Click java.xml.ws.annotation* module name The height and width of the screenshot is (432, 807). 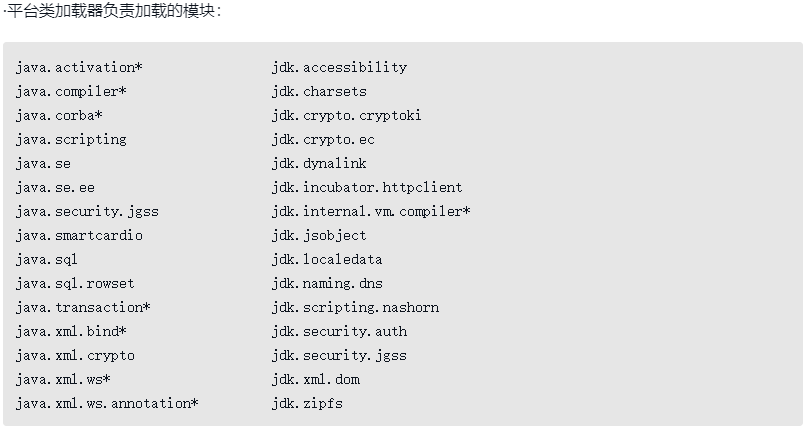point(107,403)
